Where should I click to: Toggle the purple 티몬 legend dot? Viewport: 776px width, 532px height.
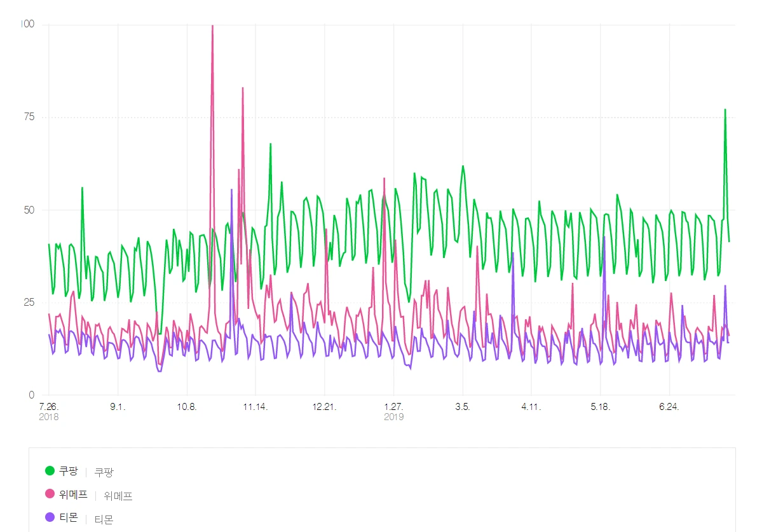click(x=50, y=517)
